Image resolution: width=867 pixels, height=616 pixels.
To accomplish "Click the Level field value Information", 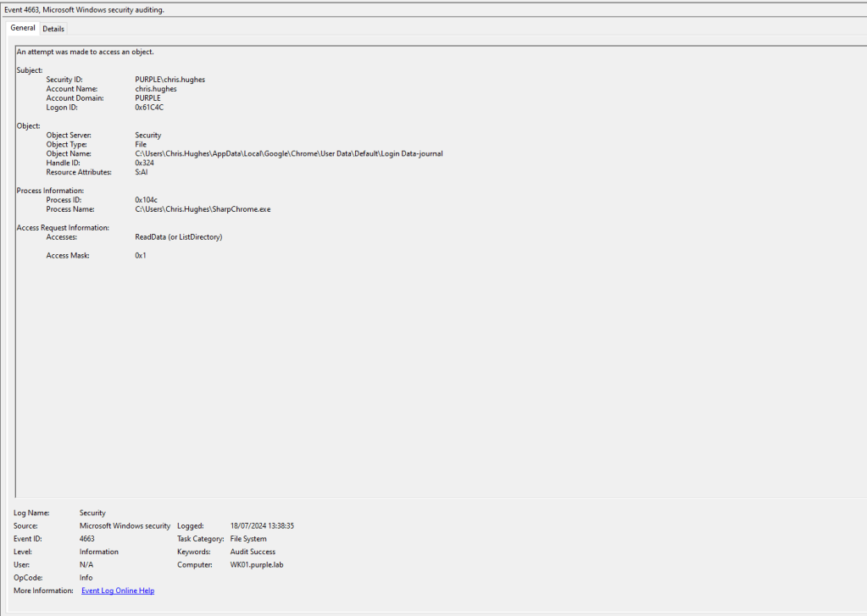I will click(99, 552).
